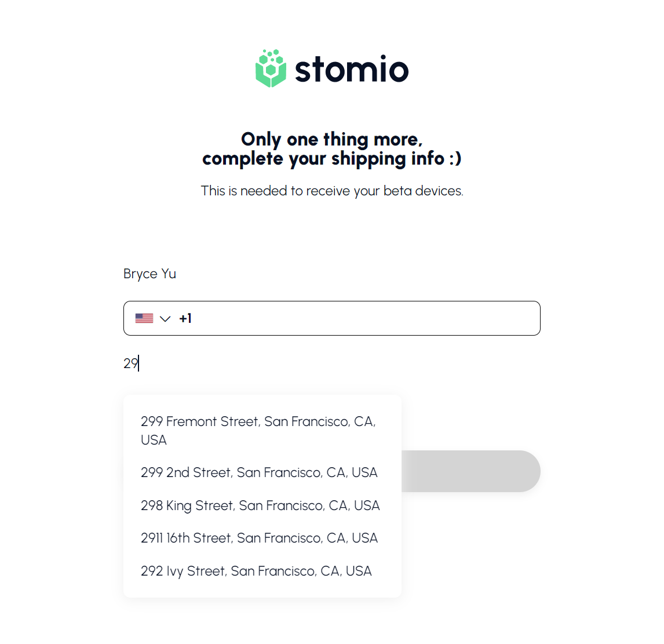Click the 'Only one thing more' heading line
This screenshot has height=644, width=664.
coord(331,139)
